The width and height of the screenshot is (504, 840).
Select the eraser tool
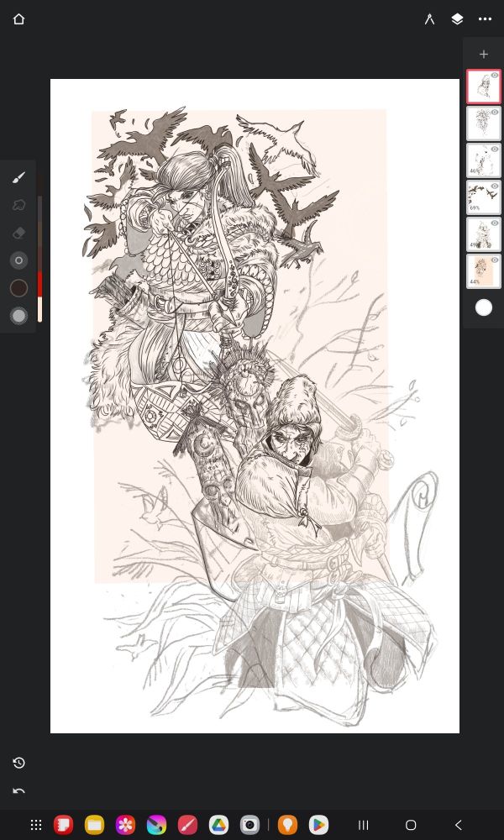(18, 233)
